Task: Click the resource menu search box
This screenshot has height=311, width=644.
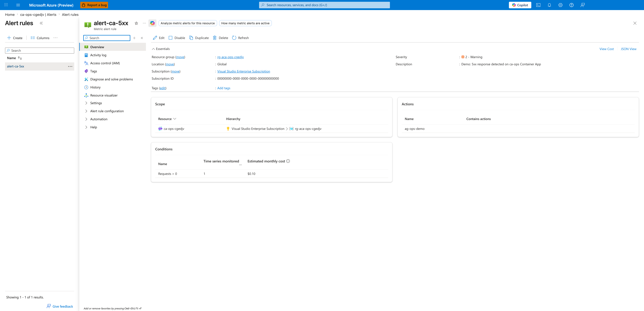Action: click(x=107, y=38)
